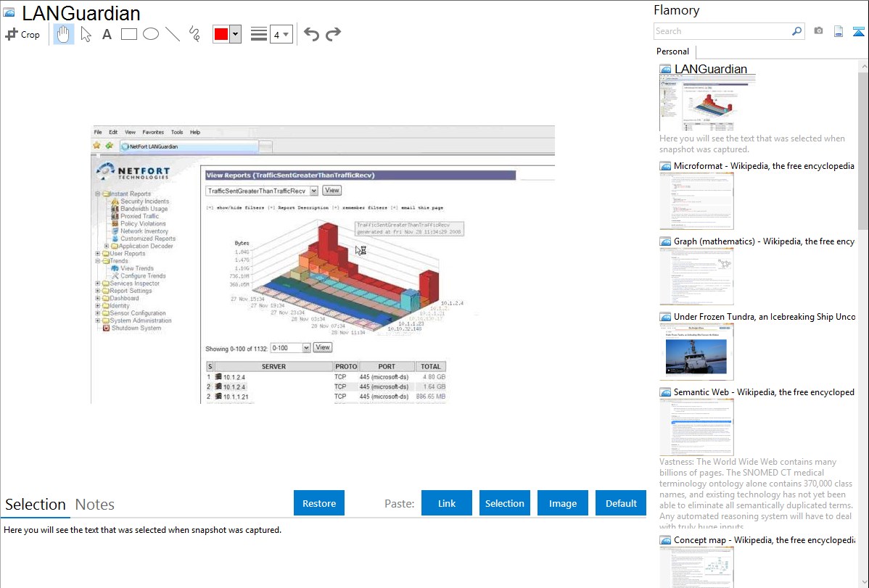This screenshot has width=869, height=588.
Task: Select the freehand scribble tool
Action: coord(194,34)
